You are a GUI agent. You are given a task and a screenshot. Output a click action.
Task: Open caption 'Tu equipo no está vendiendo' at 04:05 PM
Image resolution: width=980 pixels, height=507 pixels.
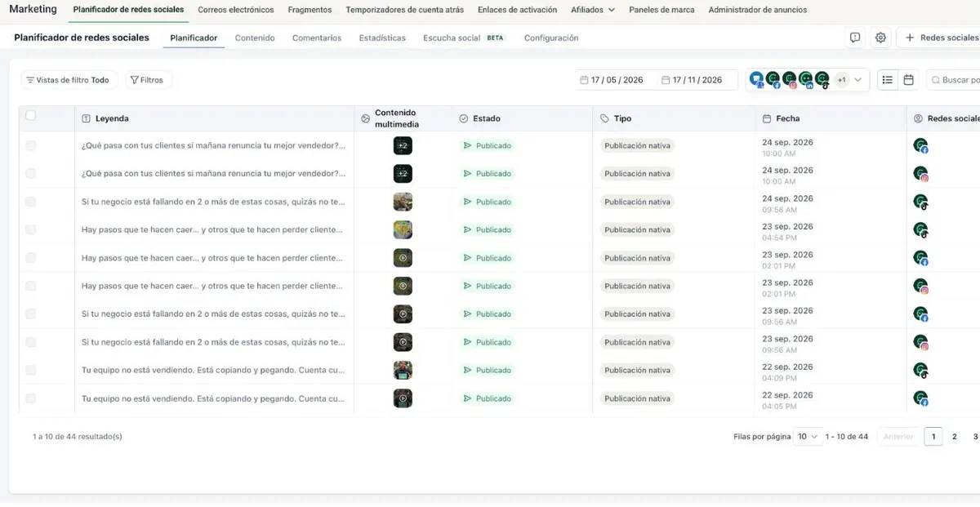[x=213, y=398]
